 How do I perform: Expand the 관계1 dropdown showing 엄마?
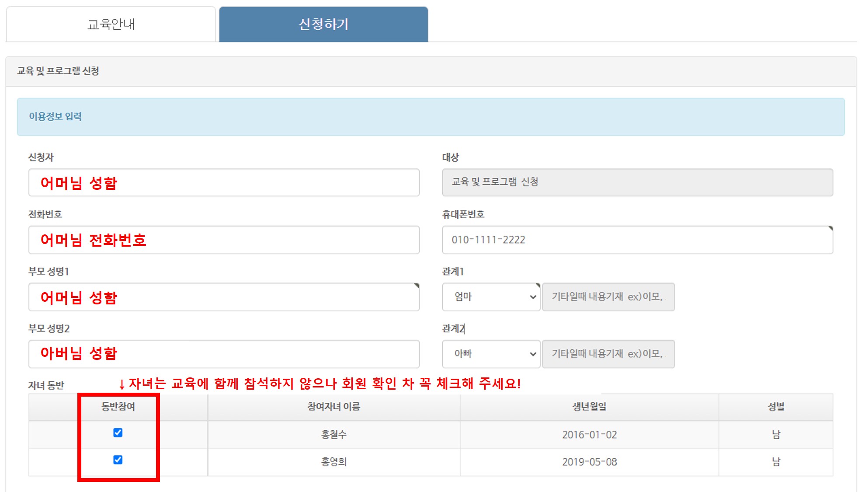[x=491, y=297]
